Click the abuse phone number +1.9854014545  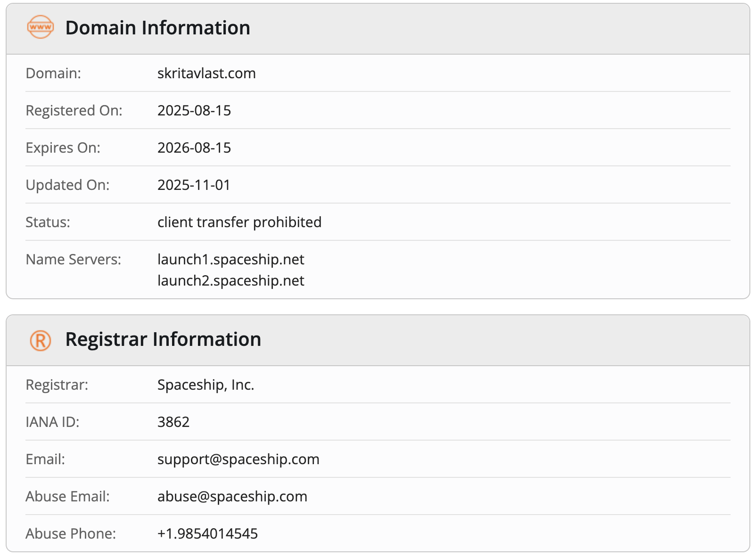tap(207, 534)
